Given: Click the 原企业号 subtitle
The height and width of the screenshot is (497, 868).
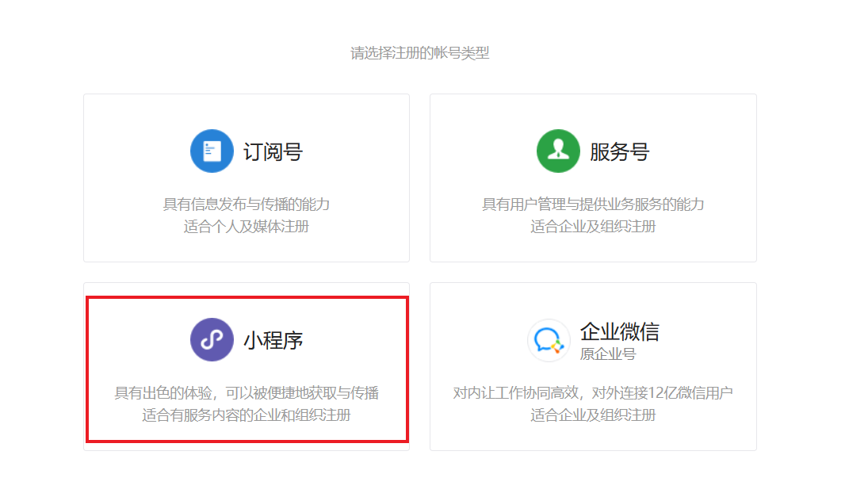Looking at the screenshot, I should 608,354.
